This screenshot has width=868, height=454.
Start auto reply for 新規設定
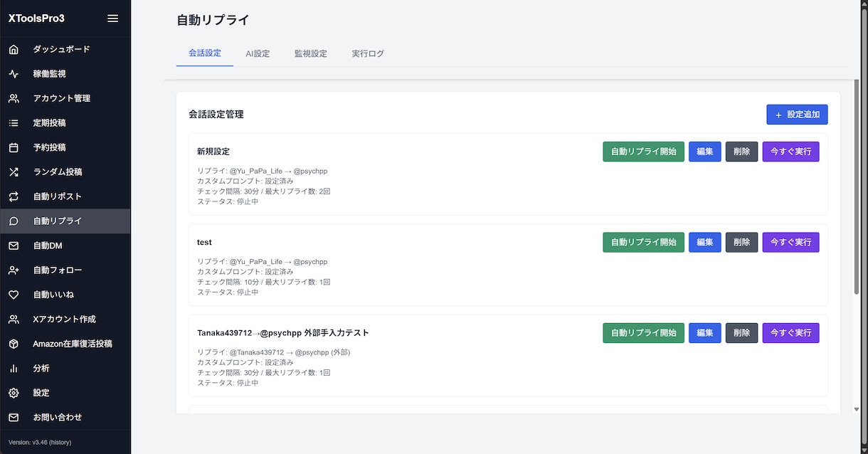tap(643, 152)
